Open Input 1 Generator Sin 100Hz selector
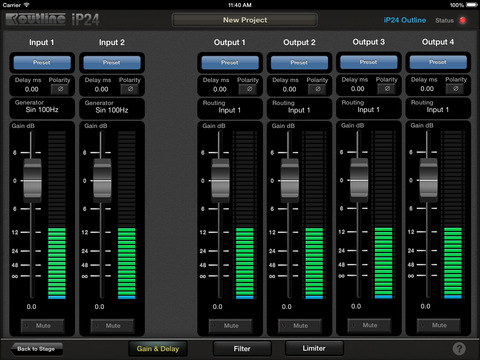This screenshot has width=480, height=360. (42, 108)
